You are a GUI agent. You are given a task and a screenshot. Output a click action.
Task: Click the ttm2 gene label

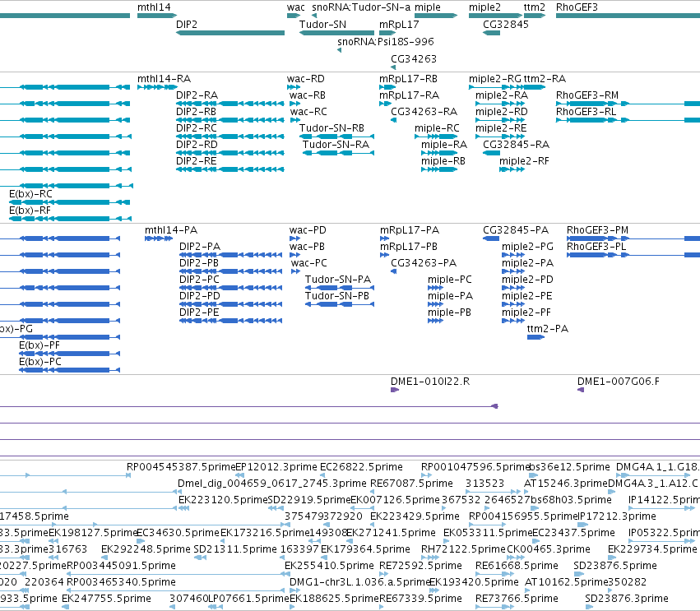[534, 7]
